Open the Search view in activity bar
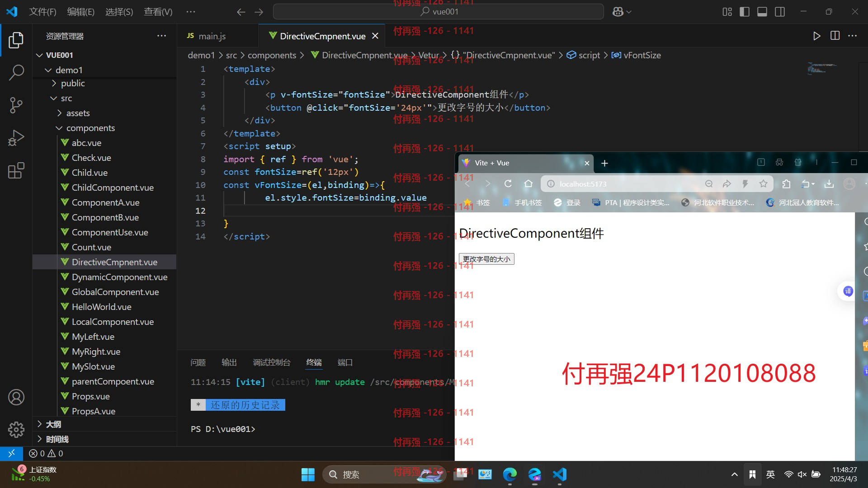 16,72
